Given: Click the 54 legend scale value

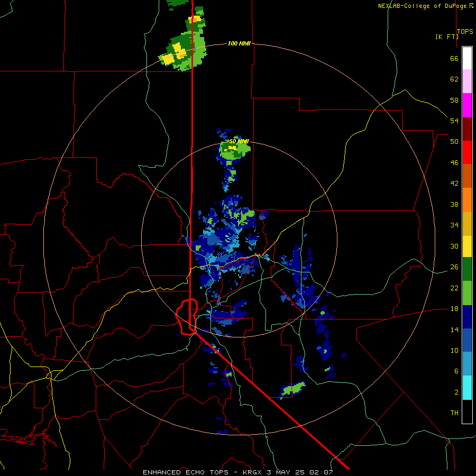Looking at the screenshot, I should point(454,121).
